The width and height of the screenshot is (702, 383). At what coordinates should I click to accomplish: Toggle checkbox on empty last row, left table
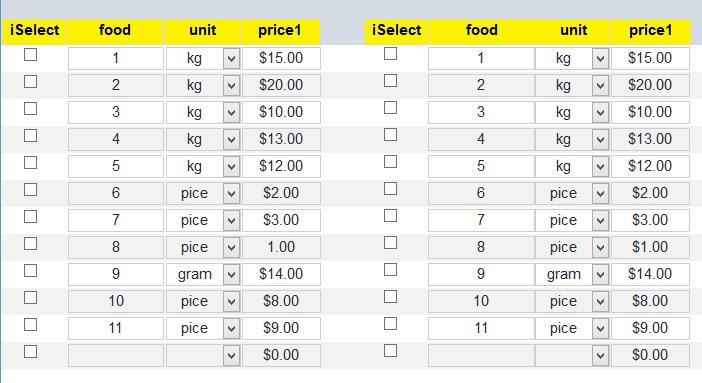tap(30, 352)
